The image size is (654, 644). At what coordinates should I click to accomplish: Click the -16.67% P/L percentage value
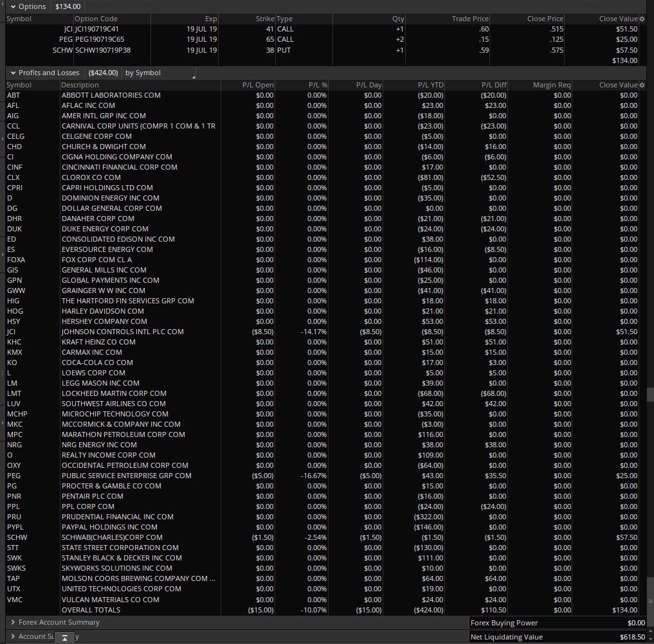tap(314, 476)
